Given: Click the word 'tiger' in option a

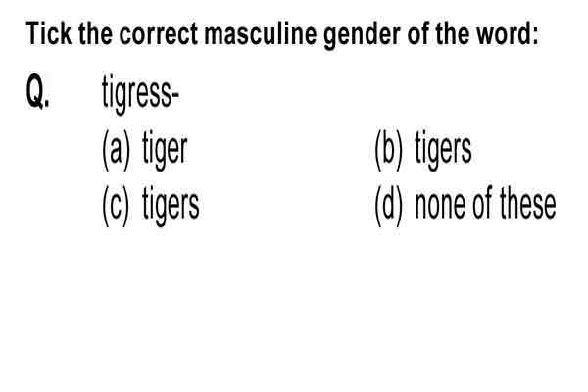Looking at the screenshot, I should coord(165,150).
